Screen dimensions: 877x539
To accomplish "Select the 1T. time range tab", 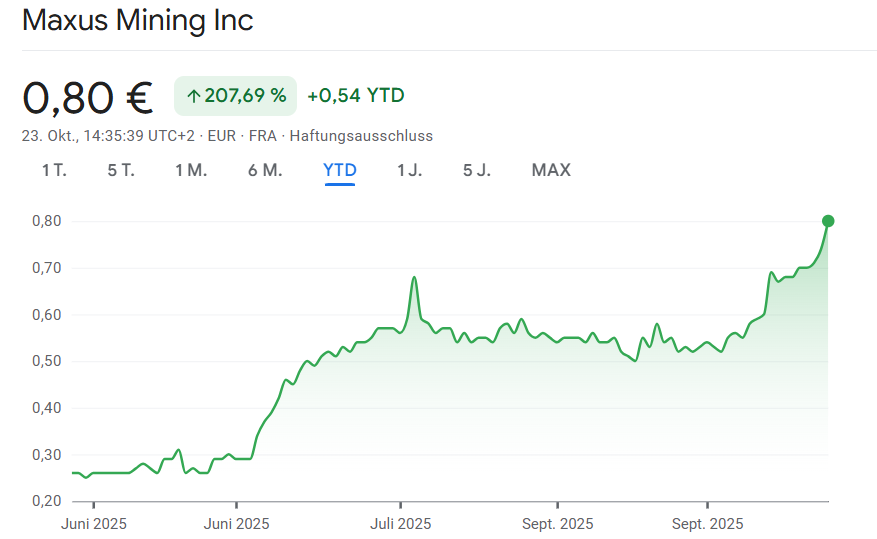I will coord(54,170).
